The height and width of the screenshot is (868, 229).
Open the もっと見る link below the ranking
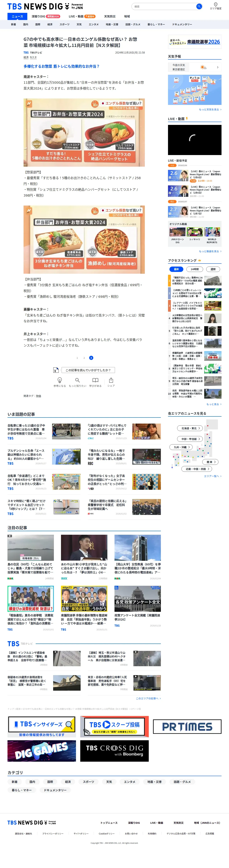214,404
